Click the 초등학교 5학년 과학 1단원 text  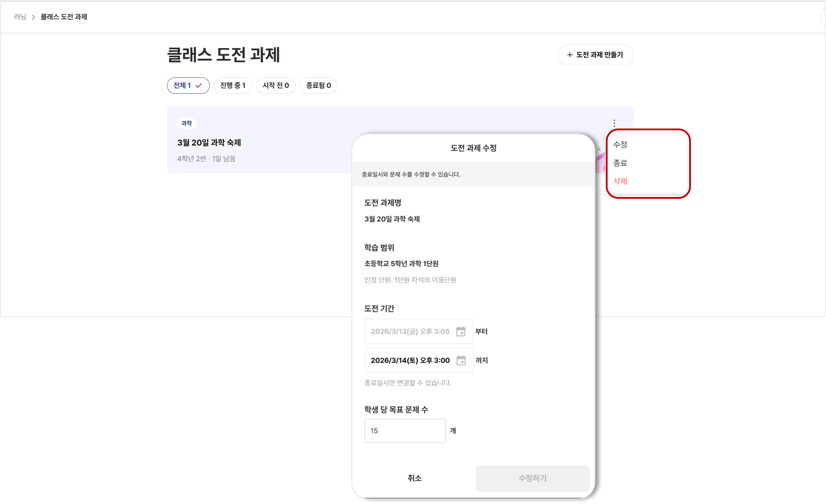tap(401, 264)
